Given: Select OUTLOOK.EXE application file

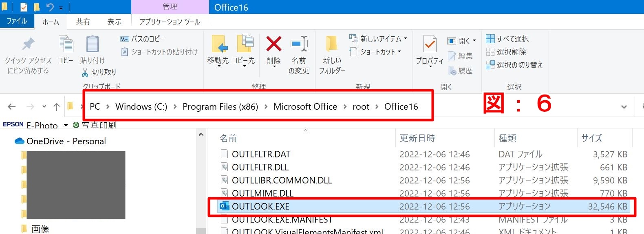Looking at the screenshot, I should pos(424,206).
